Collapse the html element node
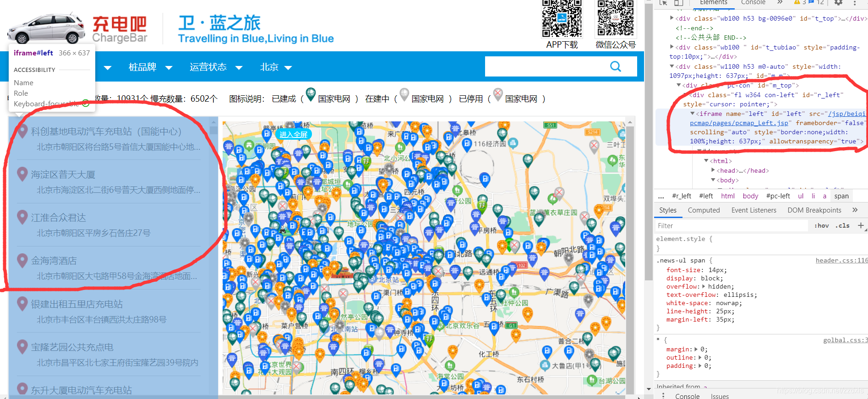 (706, 161)
